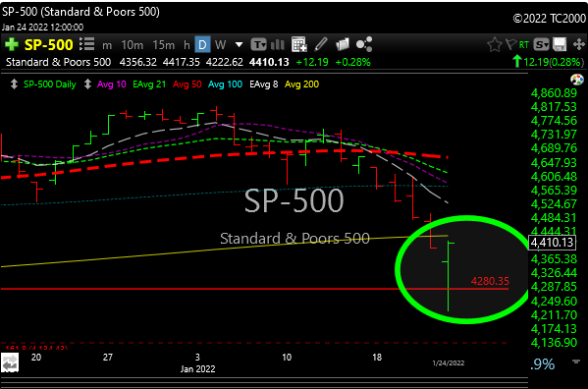Open the color palette icon
This screenshot has height=389, width=588.
(577, 80)
